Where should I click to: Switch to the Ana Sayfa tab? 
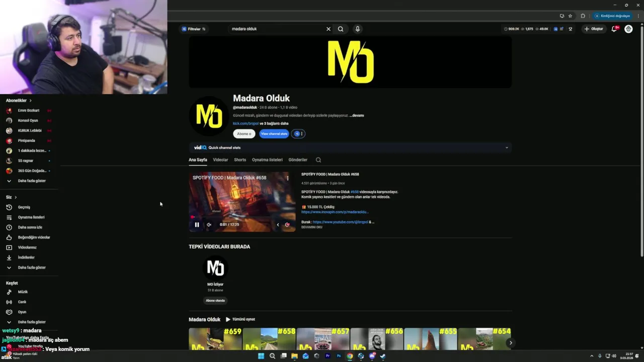point(198,160)
